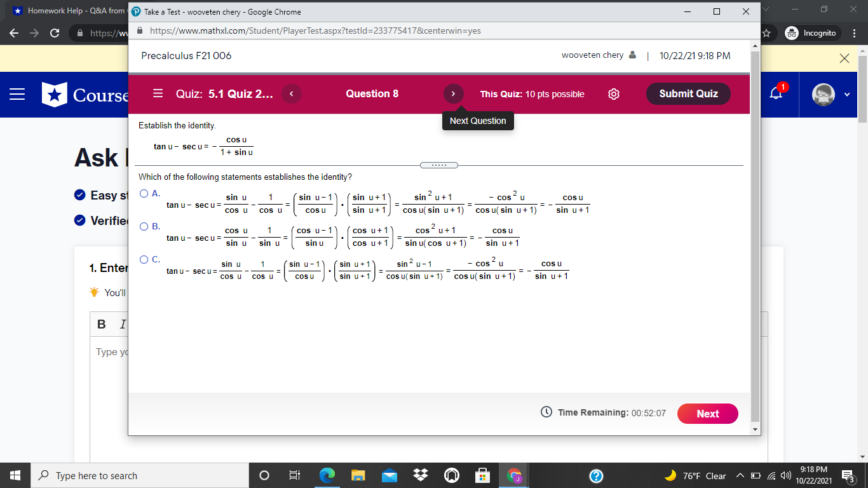Open Dropbox from taskbar
868x488 pixels.
[x=420, y=475]
